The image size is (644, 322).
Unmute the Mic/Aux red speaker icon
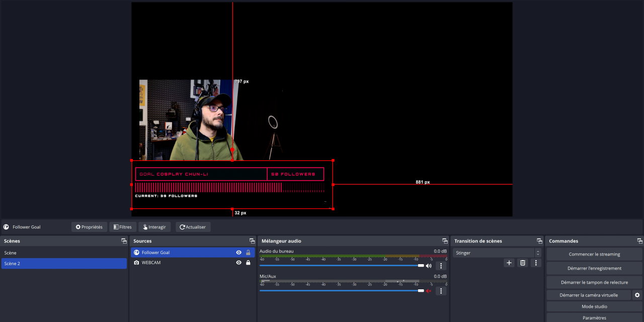click(429, 291)
